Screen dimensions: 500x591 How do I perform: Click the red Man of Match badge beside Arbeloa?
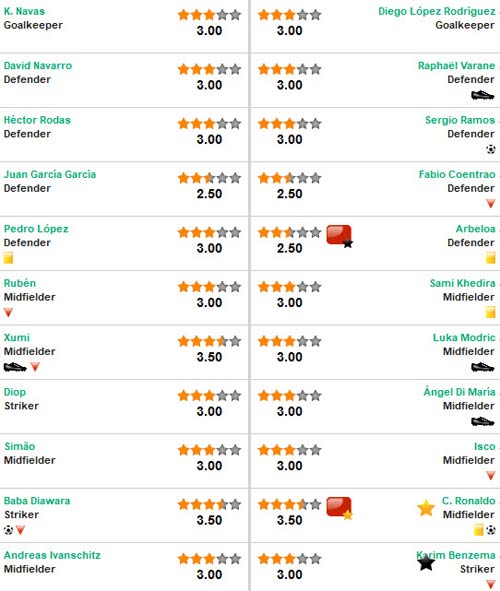[339, 236]
